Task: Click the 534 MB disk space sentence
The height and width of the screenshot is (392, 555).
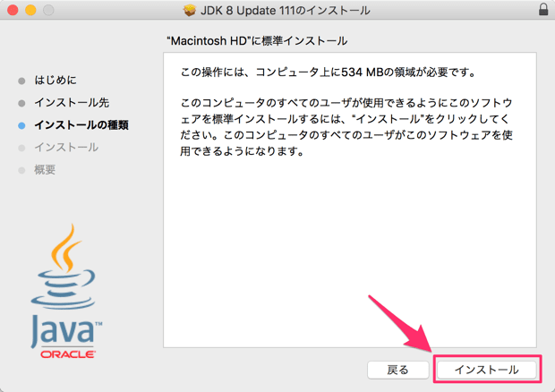Action: (329, 72)
